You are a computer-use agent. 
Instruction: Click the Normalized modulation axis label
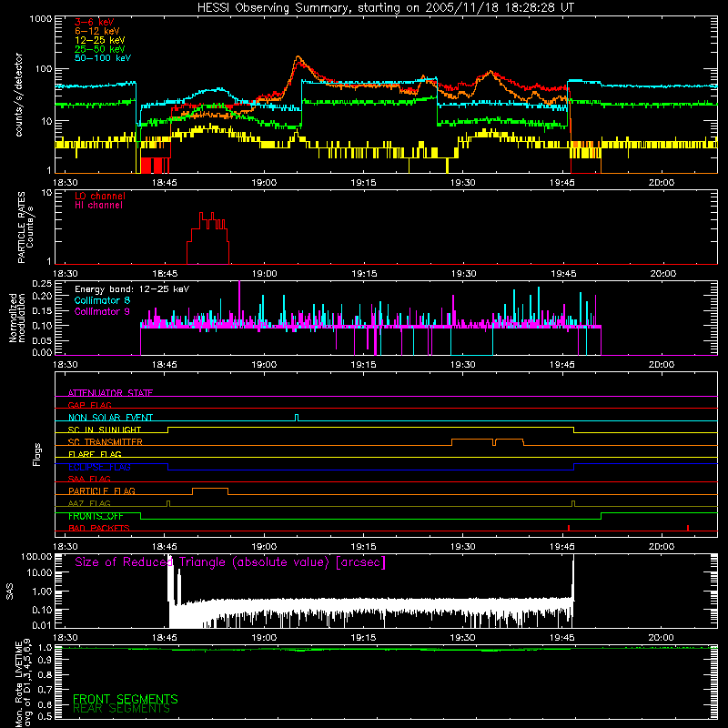tap(16, 318)
